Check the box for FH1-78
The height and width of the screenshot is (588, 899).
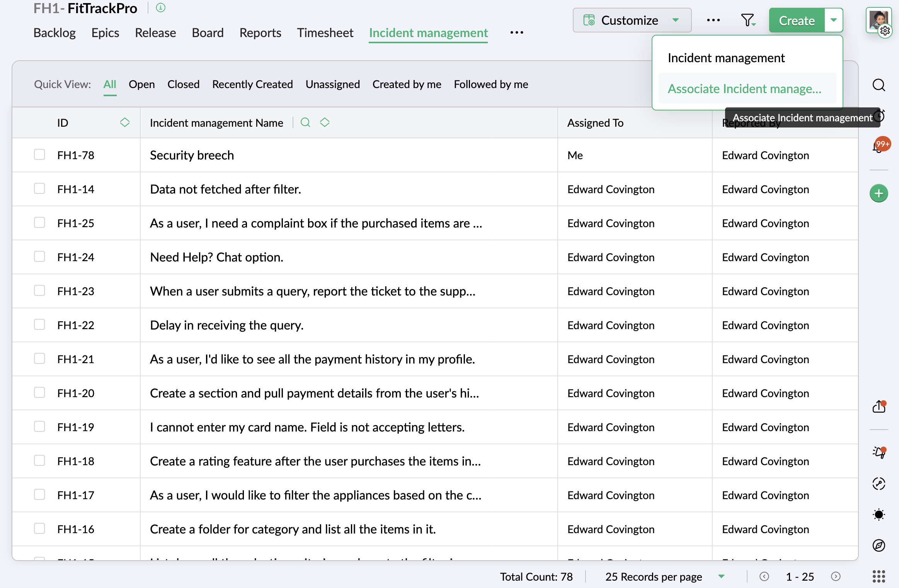point(39,155)
